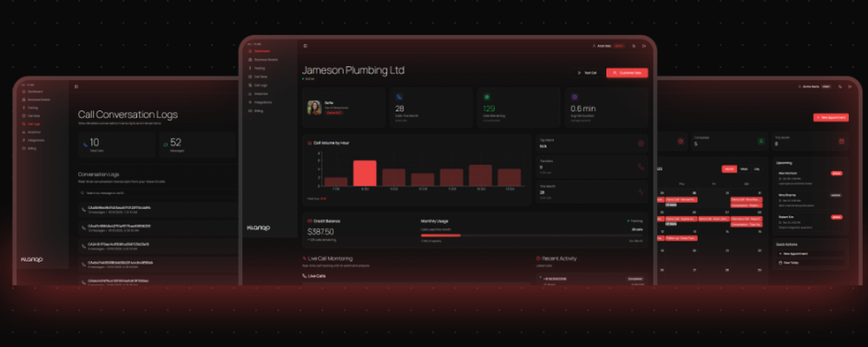The image size is (868, 347).
Task: Click the Live Call Monitoring heading
Action: coord(330,259)
